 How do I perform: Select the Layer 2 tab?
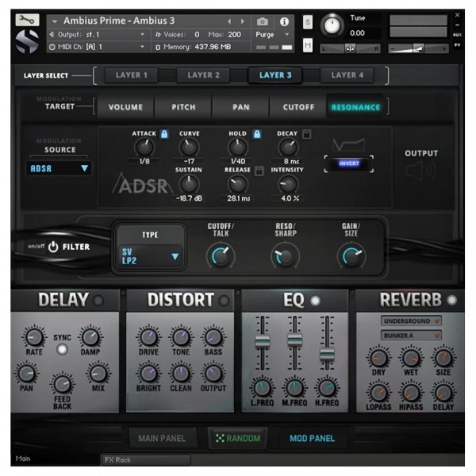(x=203, y=75)
